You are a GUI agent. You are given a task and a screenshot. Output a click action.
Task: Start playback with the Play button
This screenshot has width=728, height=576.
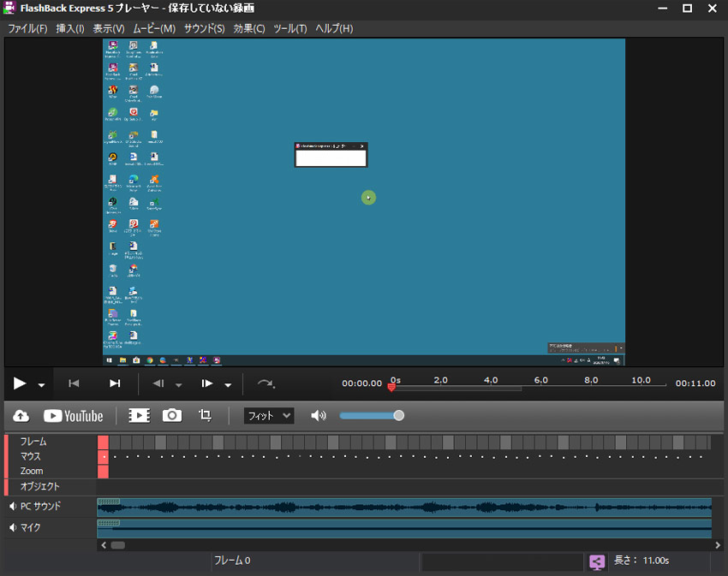click(20, 383)
